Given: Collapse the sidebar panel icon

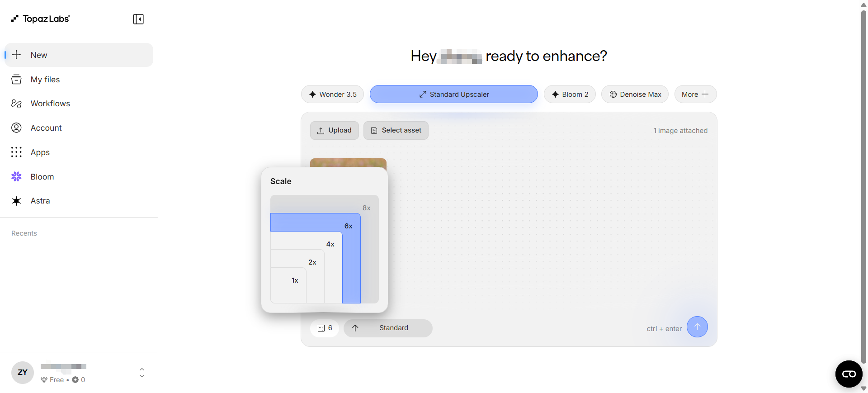Looking at the screenshot, I should pyautogui.click(x=138, y=19).
